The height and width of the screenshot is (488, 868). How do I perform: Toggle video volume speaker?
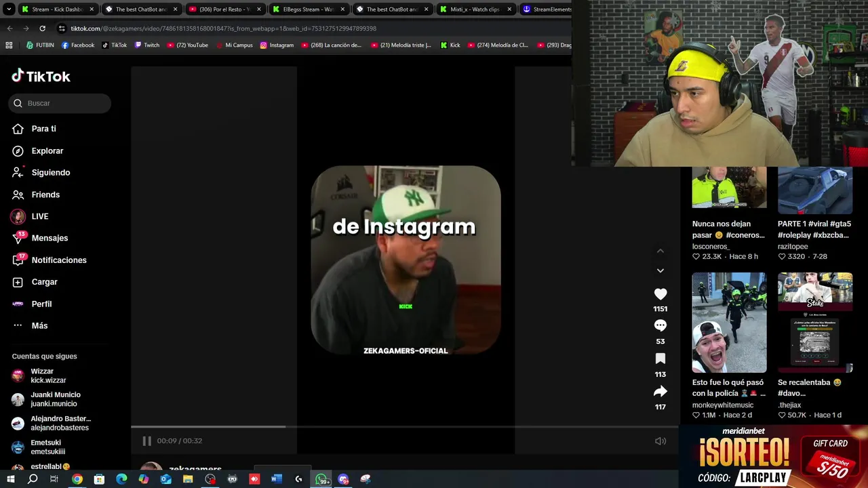tap(660, 441)
